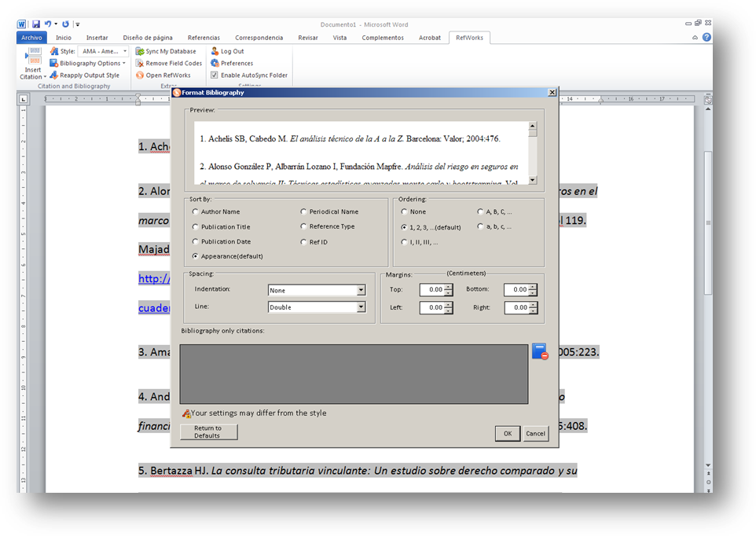
Task: Click Sync My Database icon
Action: tap(140, 51)
